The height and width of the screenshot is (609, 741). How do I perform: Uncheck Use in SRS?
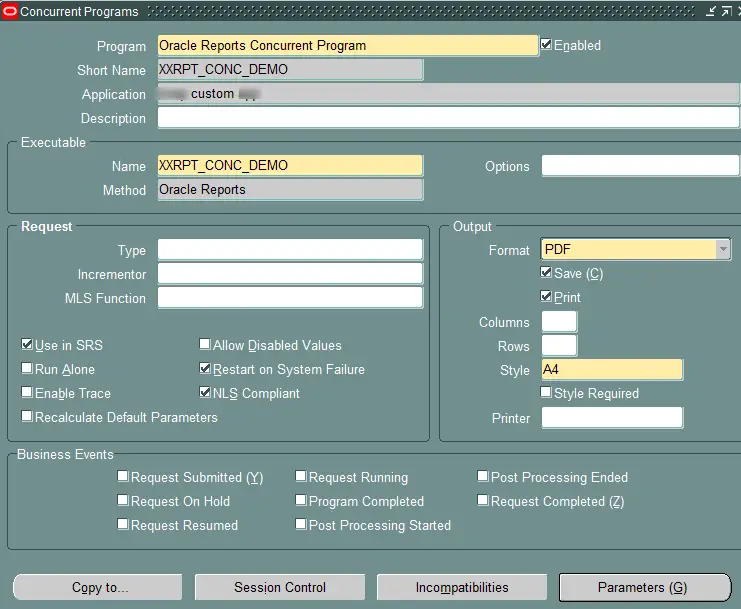(27, 344)
